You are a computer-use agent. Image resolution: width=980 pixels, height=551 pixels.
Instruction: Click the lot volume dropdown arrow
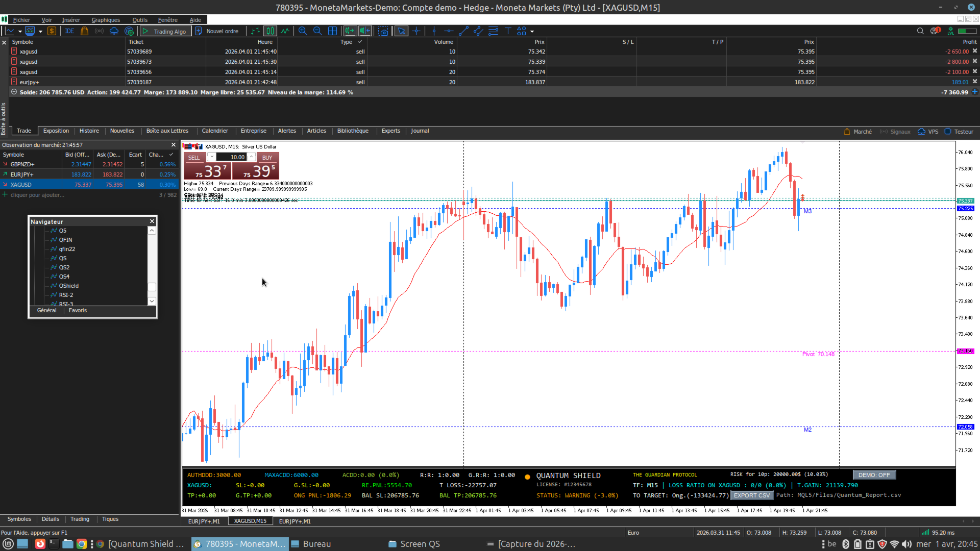click(211, 157)
